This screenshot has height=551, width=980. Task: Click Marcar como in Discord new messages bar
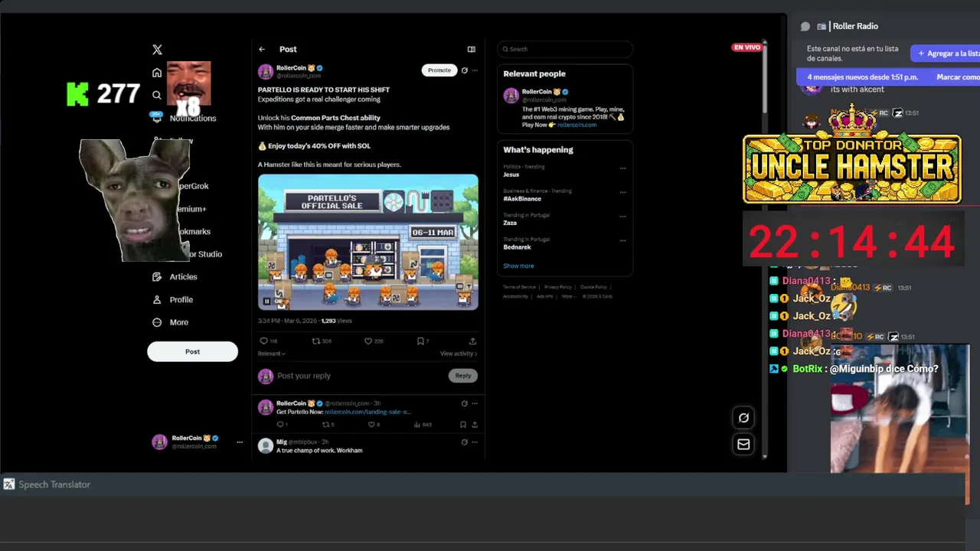click(x=958, y=77)
